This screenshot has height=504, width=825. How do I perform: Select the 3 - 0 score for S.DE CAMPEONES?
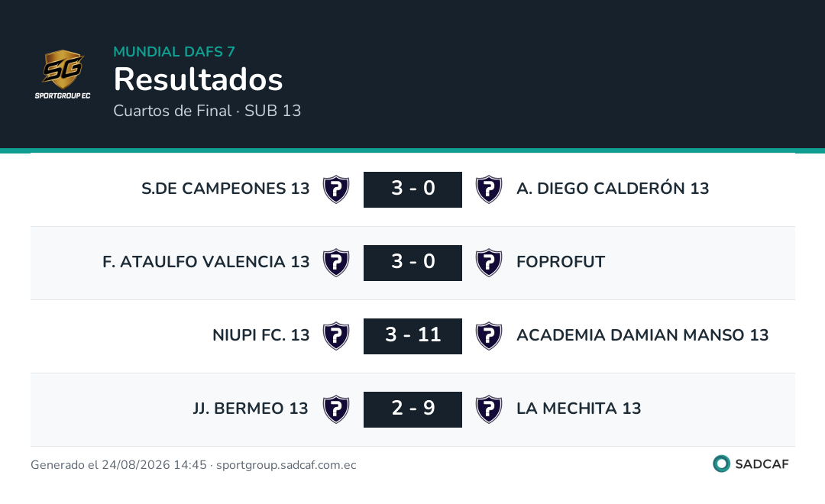coord(412,189)
